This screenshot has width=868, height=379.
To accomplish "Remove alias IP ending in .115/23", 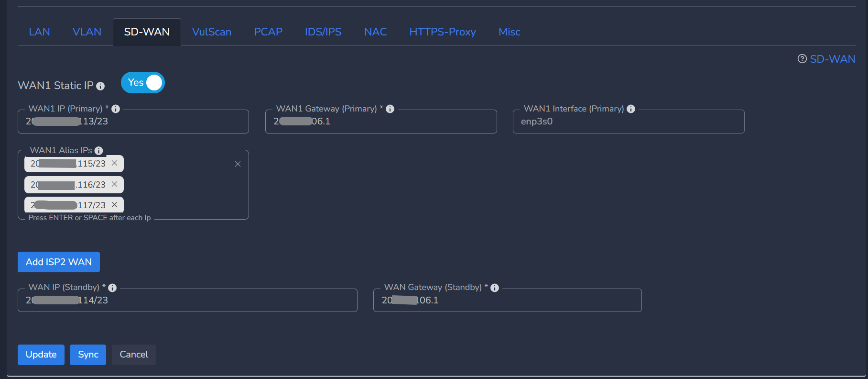I will pos(115,163).
